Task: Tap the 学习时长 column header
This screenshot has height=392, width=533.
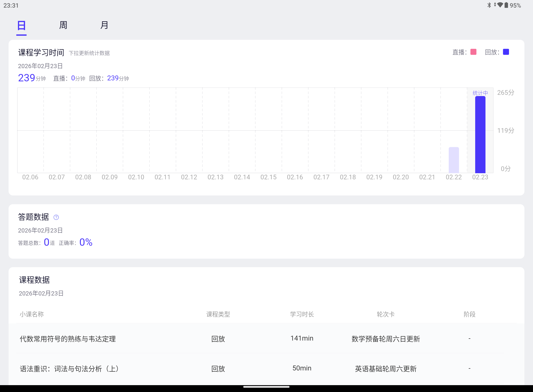Action: [x=302, y=314]
